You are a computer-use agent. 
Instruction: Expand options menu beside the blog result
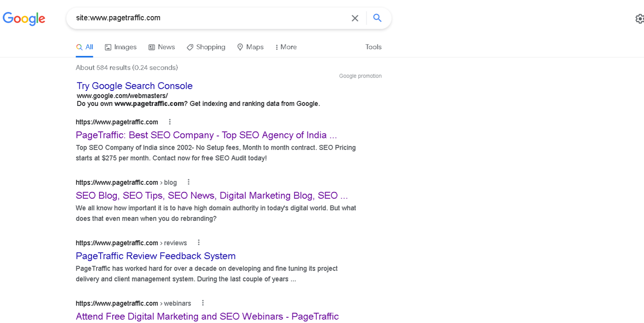(x=188, y=182)
